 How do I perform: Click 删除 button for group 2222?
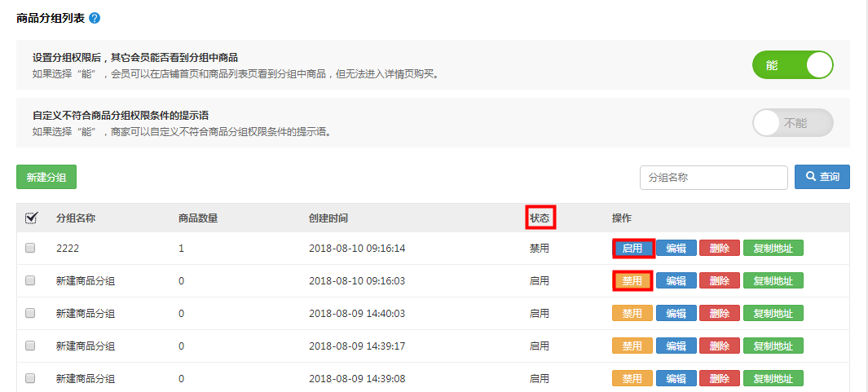point(719,249)
